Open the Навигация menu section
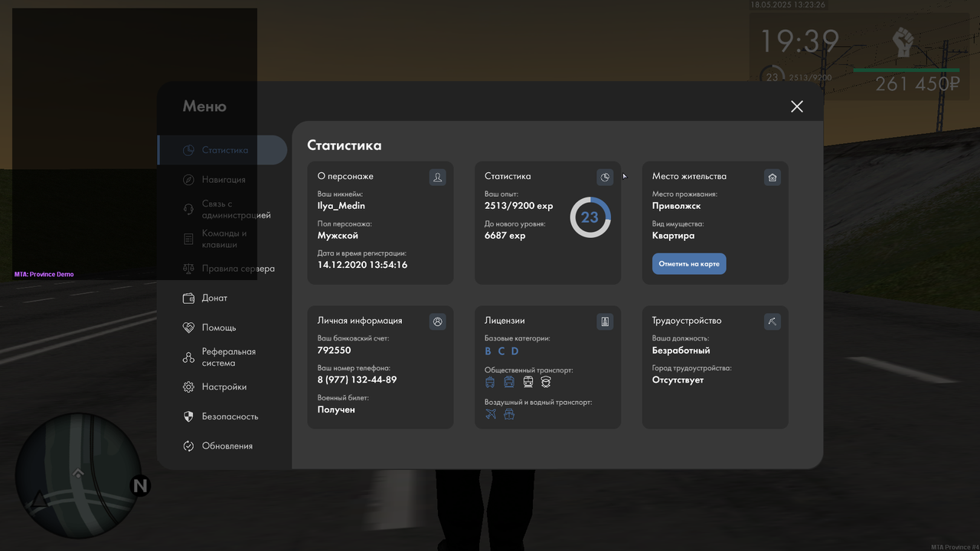This screenshot has height=551, width=980. (222, 180)
